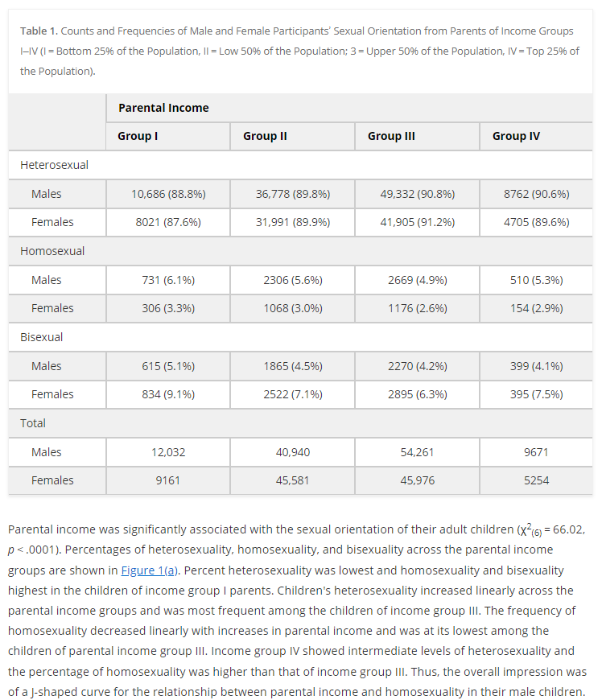602x700 pixels.
Task: Click the Parental Income table header
Action: point(163,108)
